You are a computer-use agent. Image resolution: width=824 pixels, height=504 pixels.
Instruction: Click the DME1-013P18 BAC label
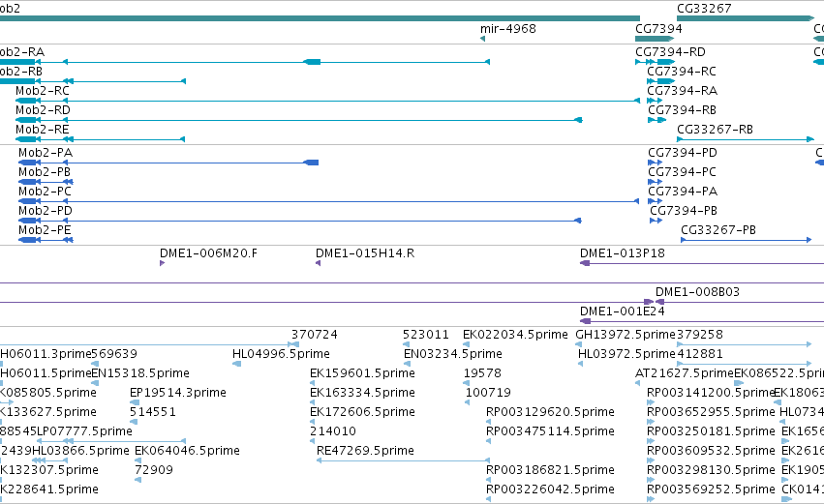[x=623, y=253]
